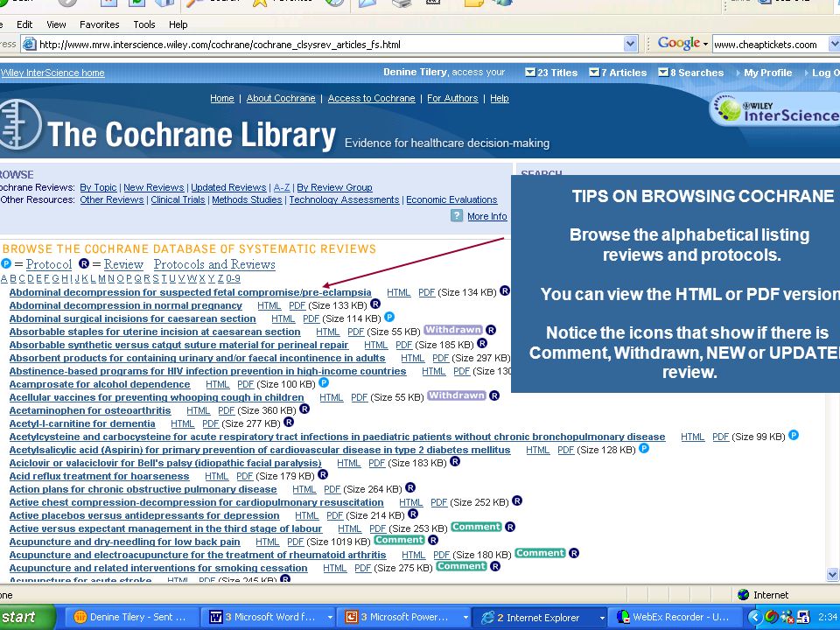The height and width of the screenshot is (630, 840).
Task: Click R icon on Acetaminophen for osteoarthritis row
Action: pos(304,409)
